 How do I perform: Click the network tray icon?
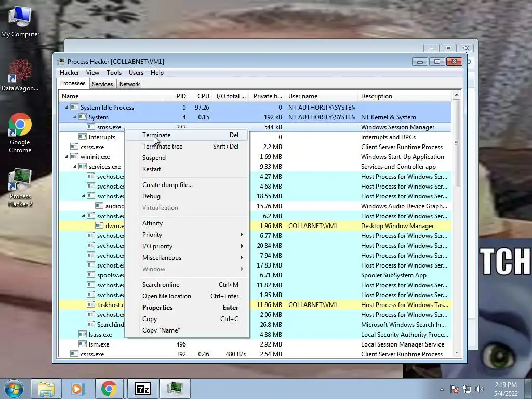[467, 389]
